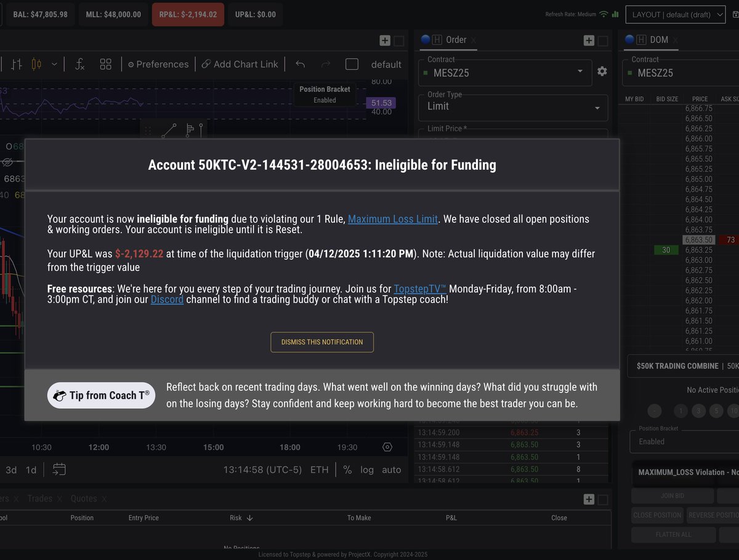Click the 13:14:58 (UTC-5) timezone clock
The image size is (739, 560).
pyautogui.click(x=262, y=470)
